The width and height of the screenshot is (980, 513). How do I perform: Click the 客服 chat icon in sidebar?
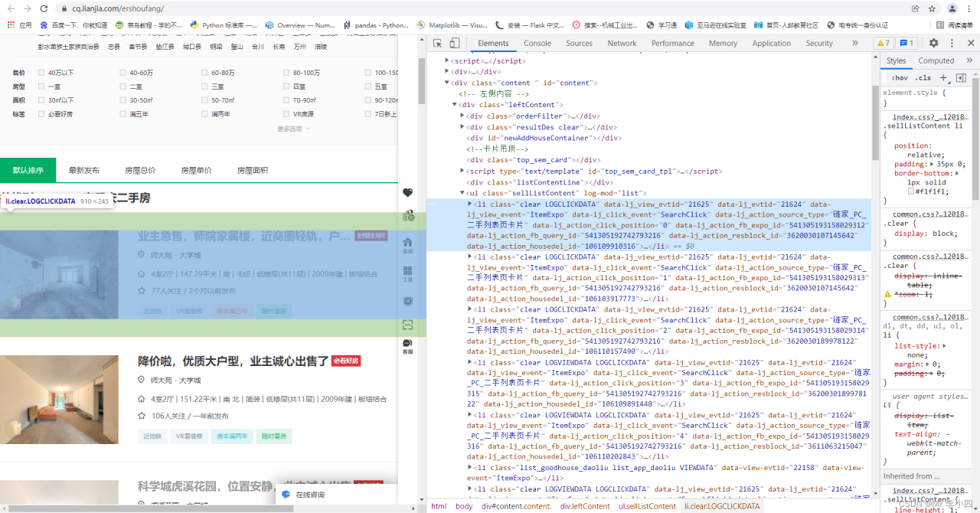coord(407,346)
